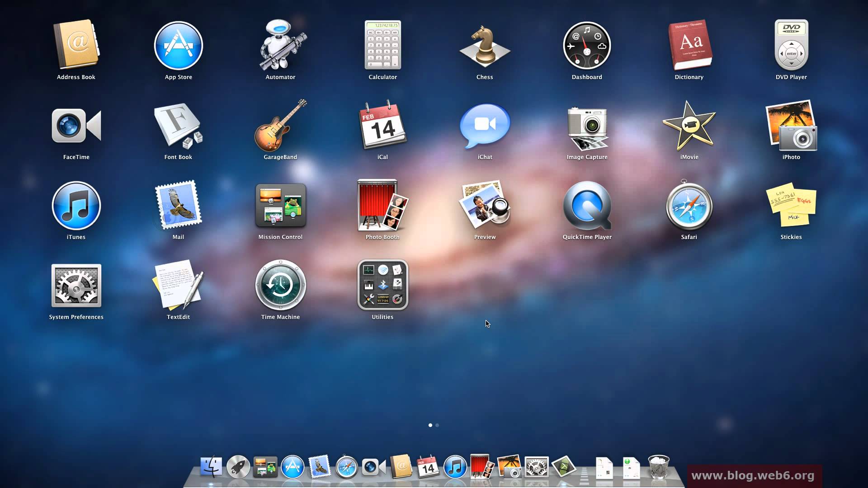The width and height of the screenshot is (868, 488).
Task: Open System Preferences from the Dock
Action: pos(537,467)
